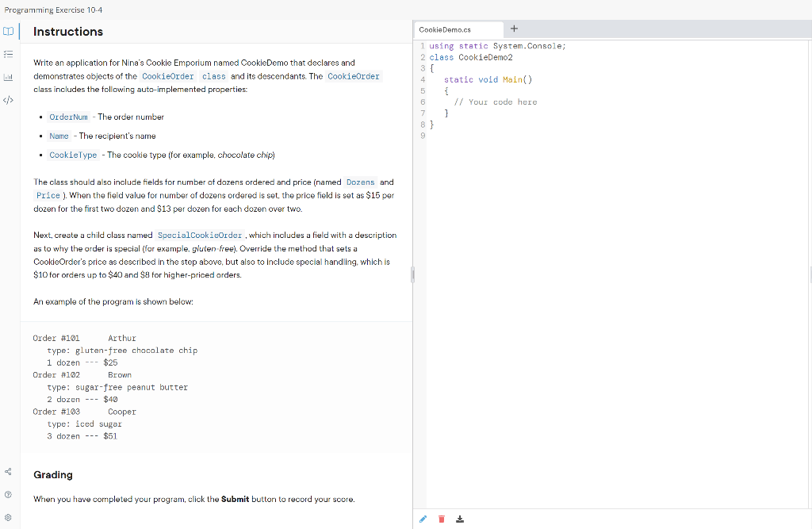Click the scrollbar beside the instructions panel
Viewport: 812px width, 529px height.
(x=412, y=274)
